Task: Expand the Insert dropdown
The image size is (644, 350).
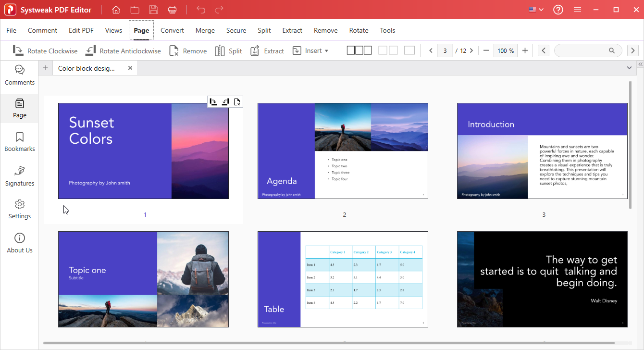Action: pyautogui.click(x=310, y=51)
